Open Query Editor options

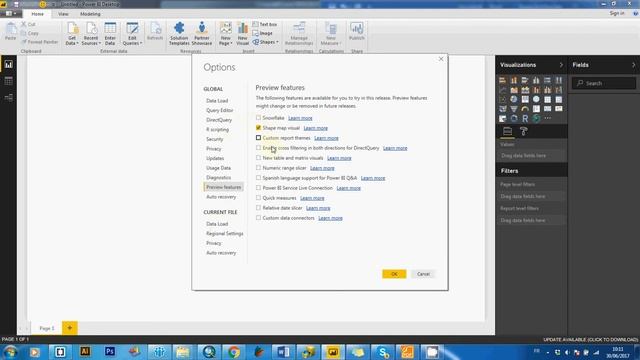point(220,110)
